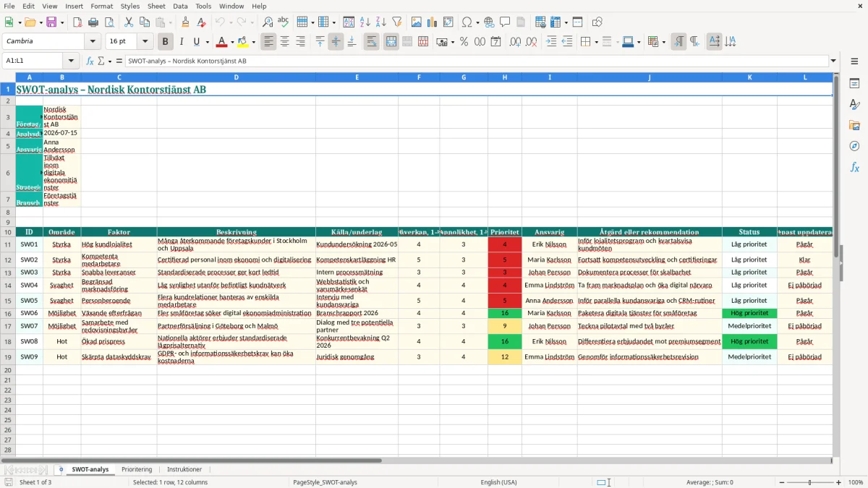Open the sidebar Navigator deck
The image size is (868, 488).
[854, 147]
